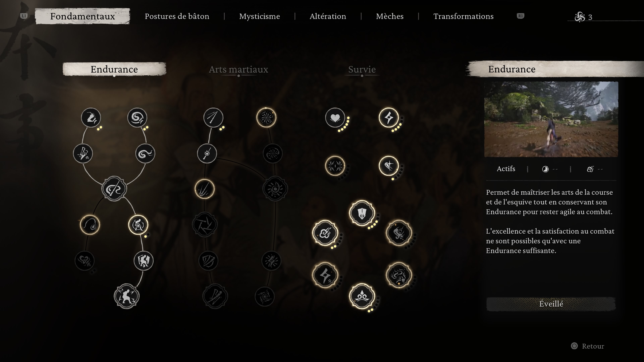Image resolution: width=644 pixels, height=362 pixels.
Task: Open the Mèches tab
Action: pos(390,16)
